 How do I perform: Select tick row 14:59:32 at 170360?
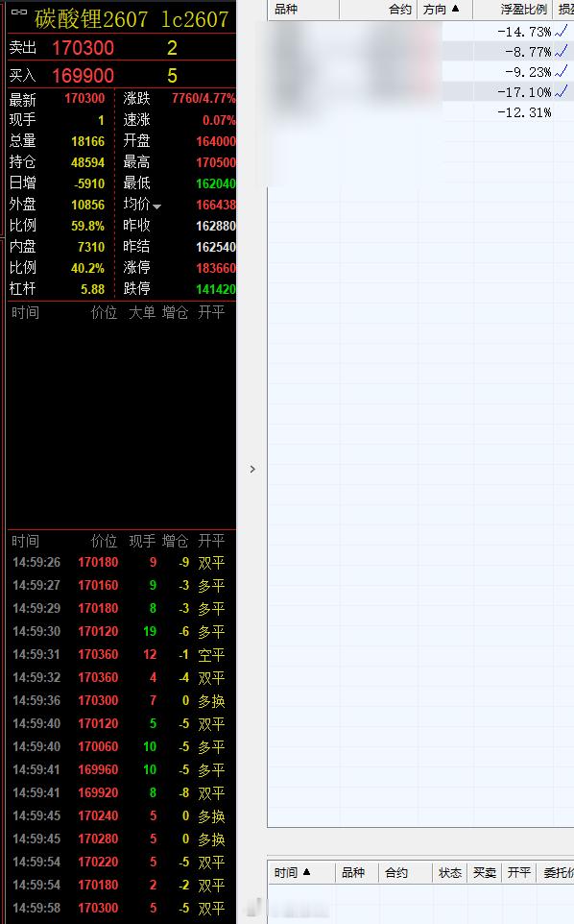(119, 677)
